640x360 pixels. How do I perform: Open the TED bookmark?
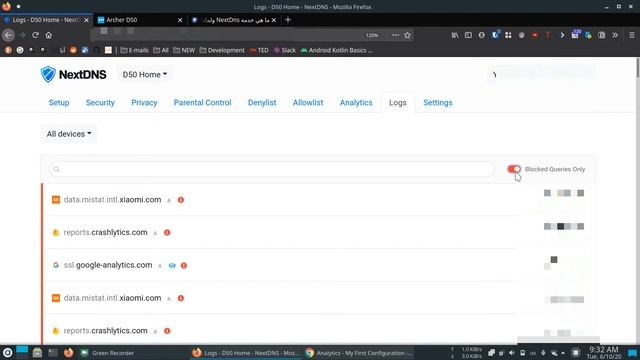tap(259, 50)
